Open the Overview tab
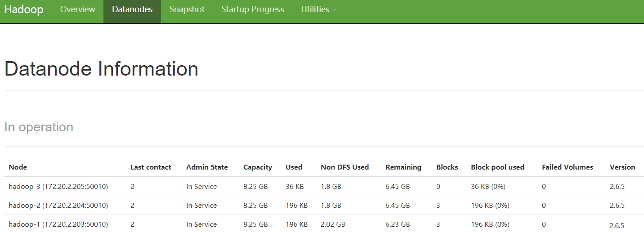This screenshot has width=644, height=233. (78, 9)
